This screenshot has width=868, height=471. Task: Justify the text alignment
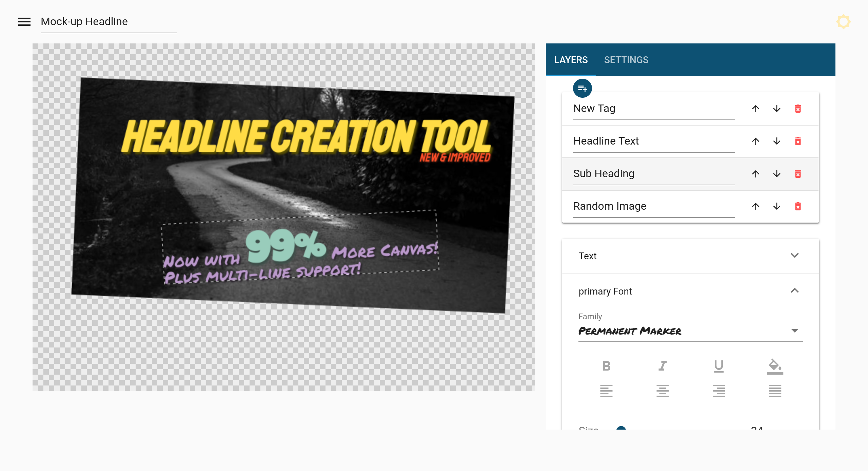tap(775, 391)
